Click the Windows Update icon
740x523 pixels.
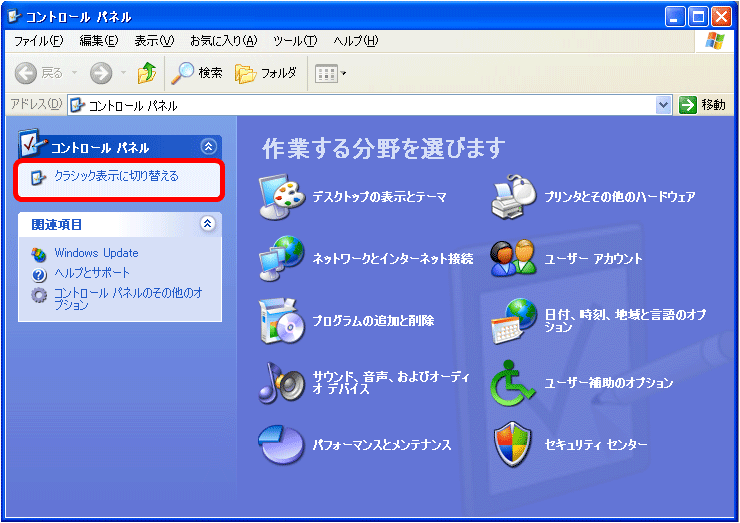point(39,254)
